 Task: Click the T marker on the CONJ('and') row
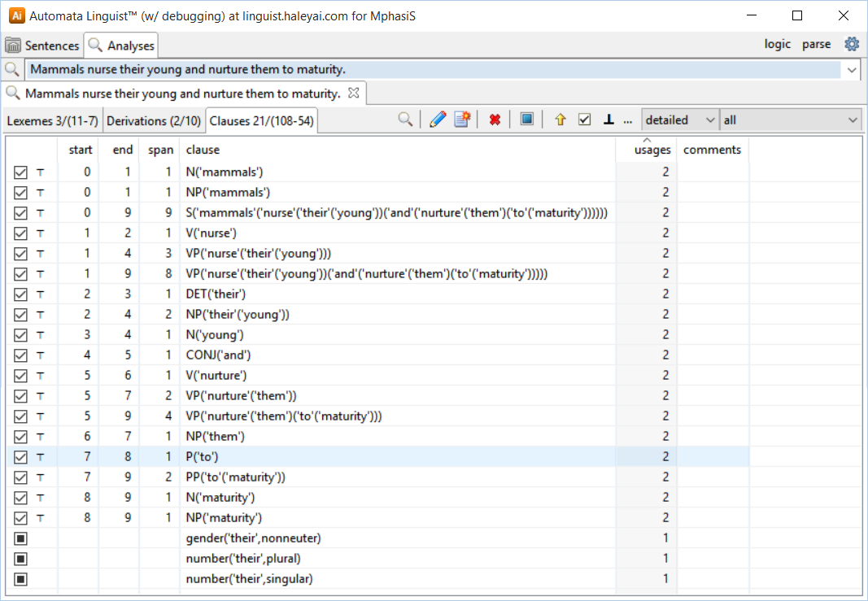coord(41,355)
